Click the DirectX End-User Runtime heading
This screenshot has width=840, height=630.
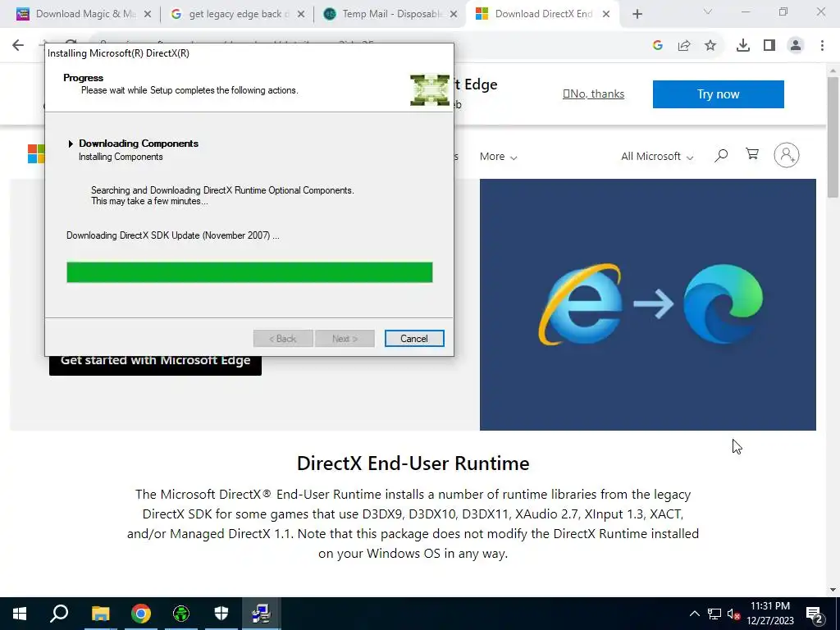pos(413,463)
